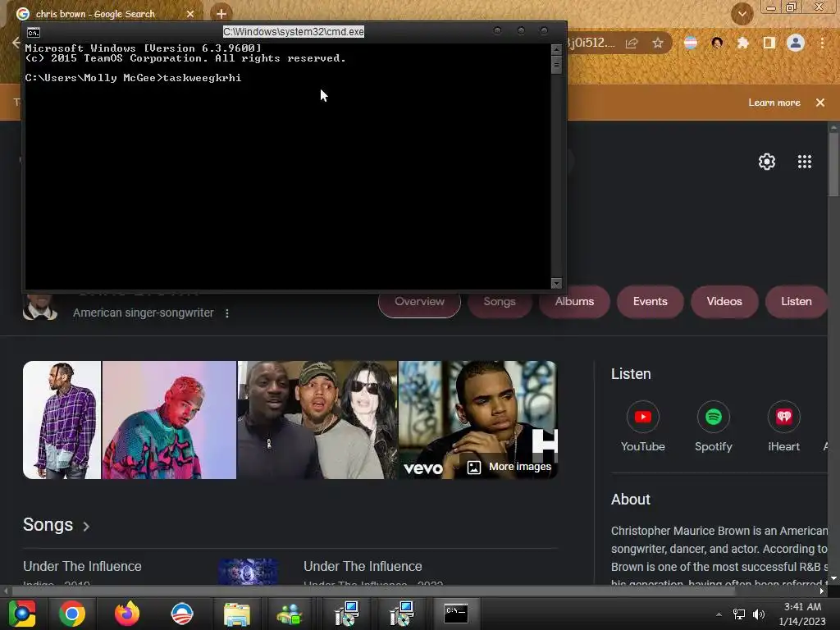Open the three-men group photo
This screenshot has height=630, width=840.
[x=317, y=420]
